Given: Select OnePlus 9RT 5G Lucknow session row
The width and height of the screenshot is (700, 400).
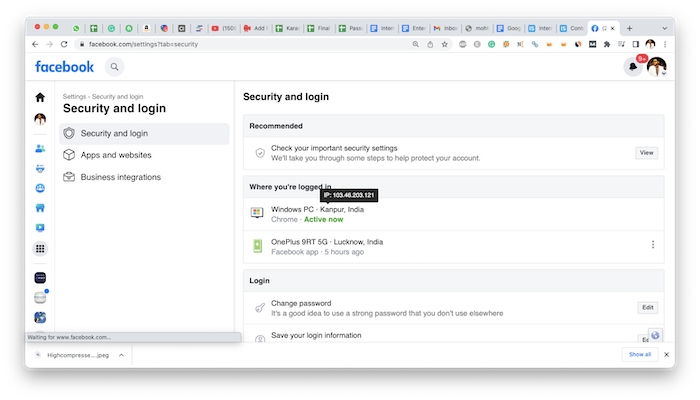Looking at the screenshot, I should pos(454,247).
